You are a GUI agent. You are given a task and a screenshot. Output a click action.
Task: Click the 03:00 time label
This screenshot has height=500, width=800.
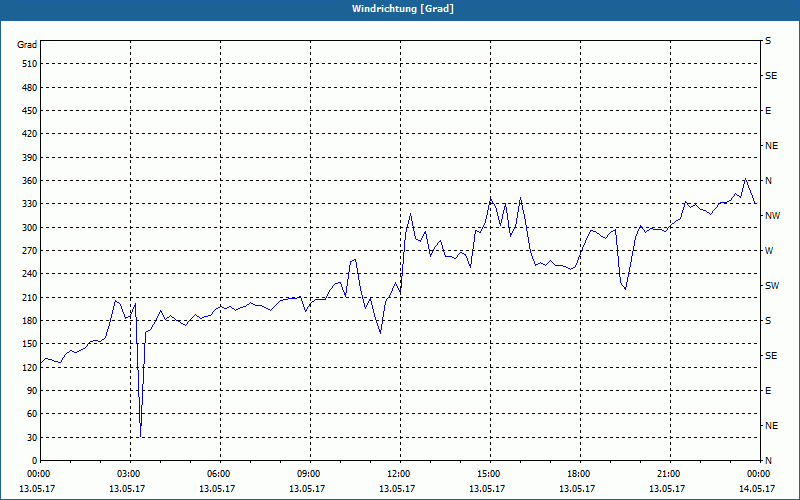tap(128, 474)
